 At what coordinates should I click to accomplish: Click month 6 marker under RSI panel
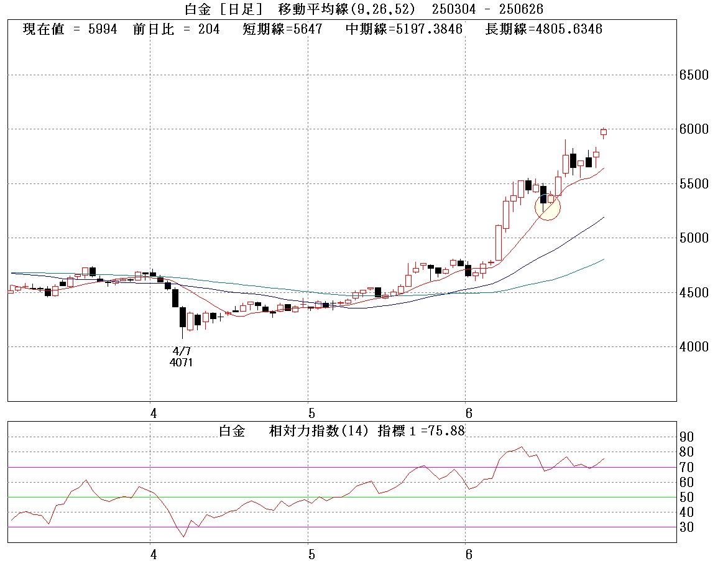(469, 554)
